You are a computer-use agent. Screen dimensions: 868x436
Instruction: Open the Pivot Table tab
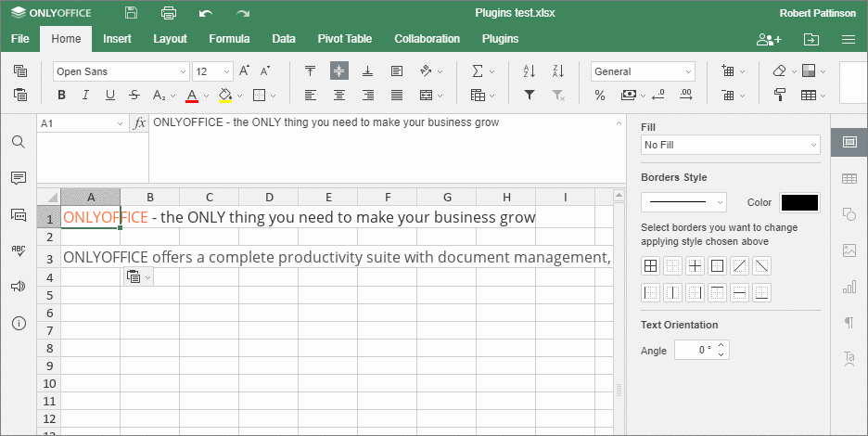344,39
